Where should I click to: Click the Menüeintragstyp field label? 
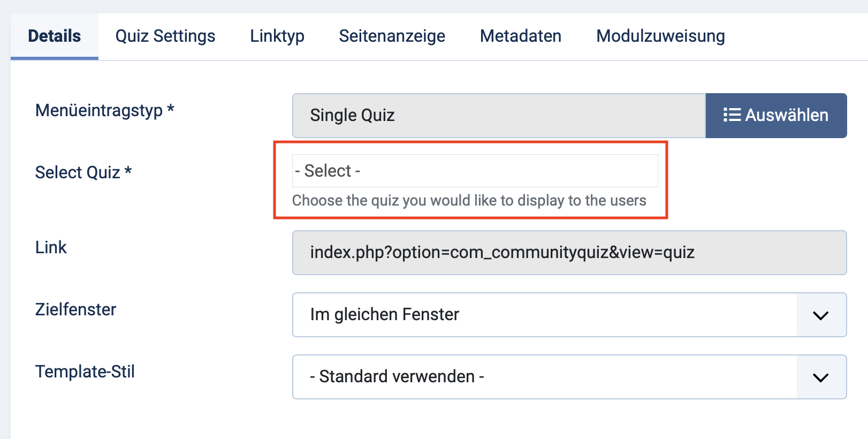click(x=105, y=111)
